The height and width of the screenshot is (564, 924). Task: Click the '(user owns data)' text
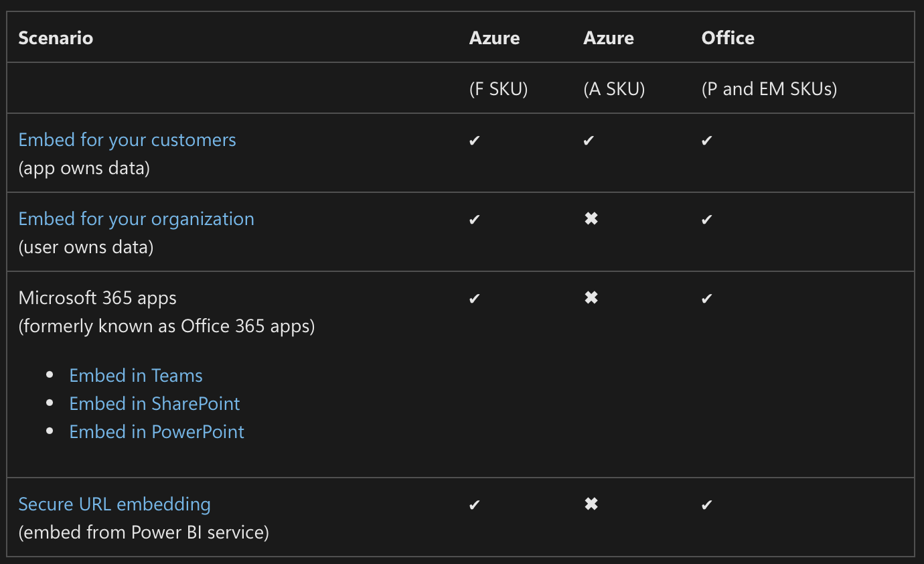86,247
